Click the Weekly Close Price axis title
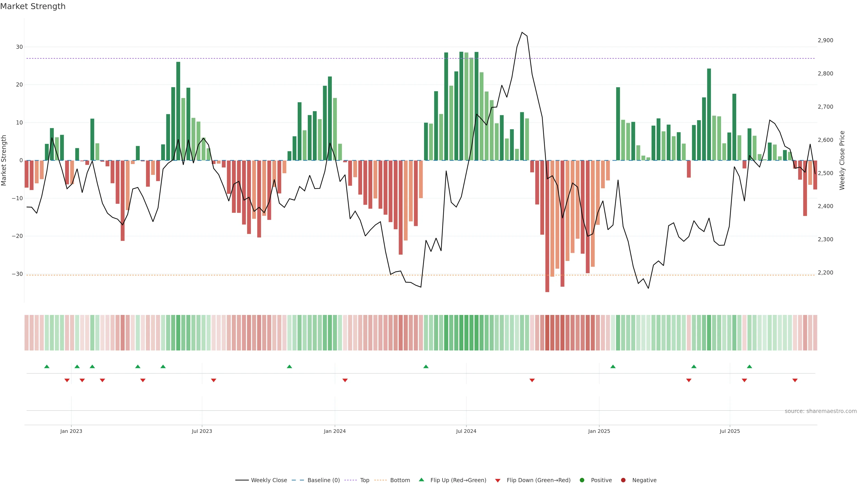The image size is (868, 488). pyautogui.click(x=842, y=160)
